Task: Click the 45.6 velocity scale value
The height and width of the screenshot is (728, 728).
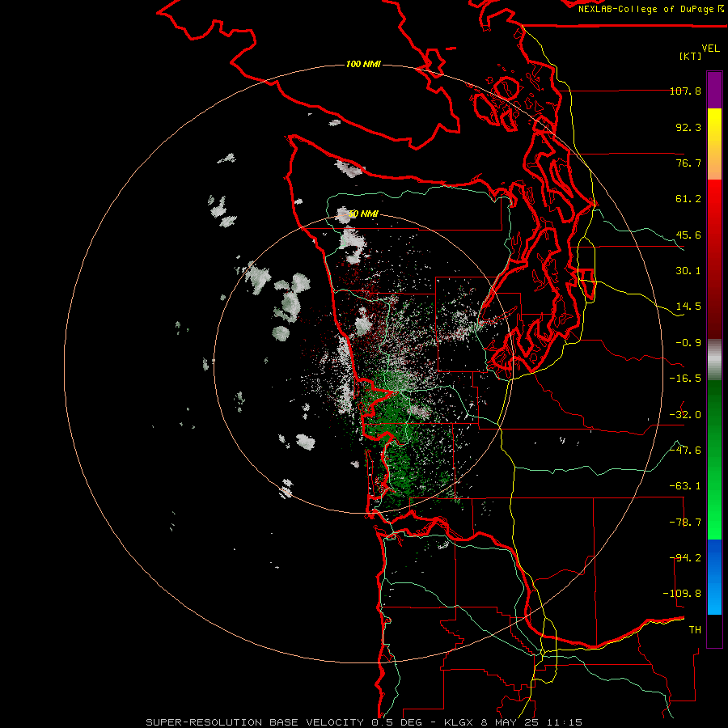Action: pos(688,235)
